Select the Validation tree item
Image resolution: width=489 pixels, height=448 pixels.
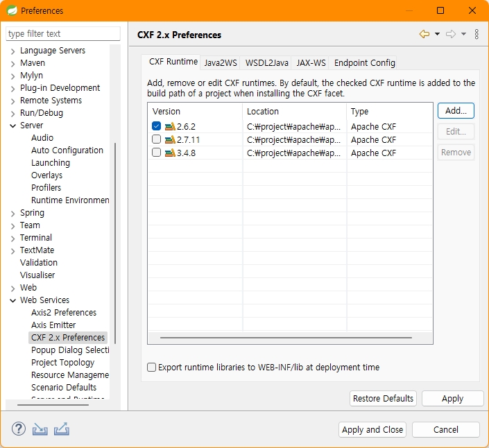tap(39, 263)
